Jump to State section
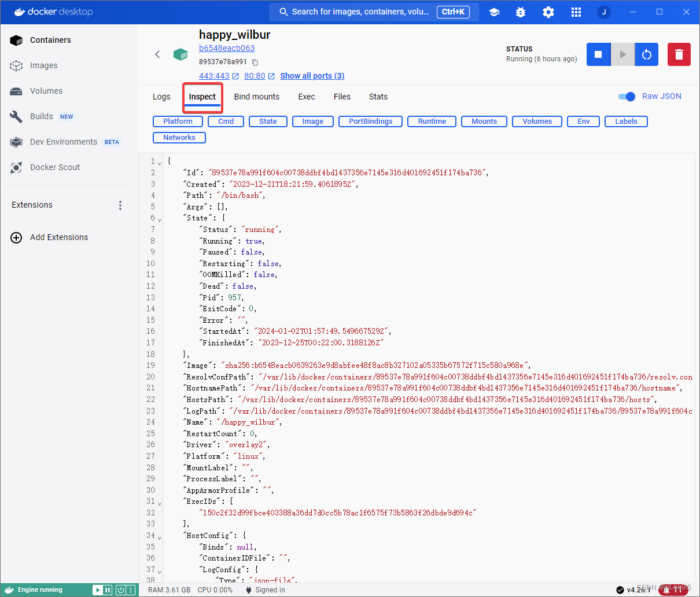 coord(268,121)
